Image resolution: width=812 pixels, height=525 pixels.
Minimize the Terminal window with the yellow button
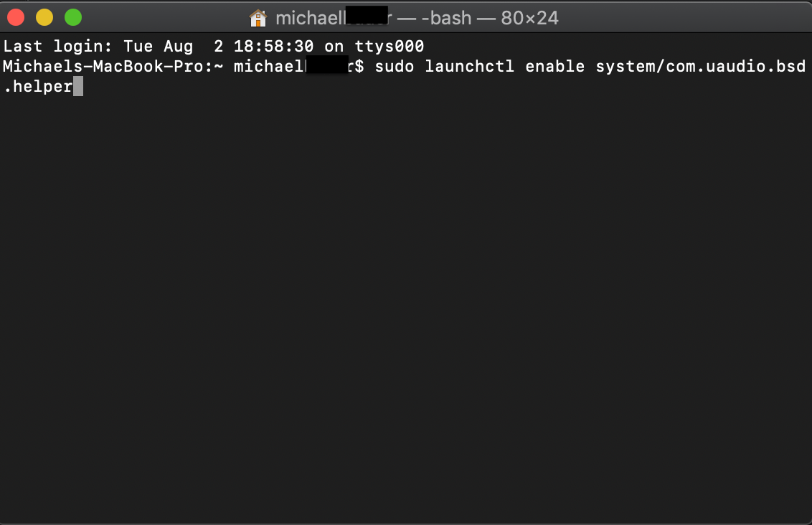(x=43, y=16)
